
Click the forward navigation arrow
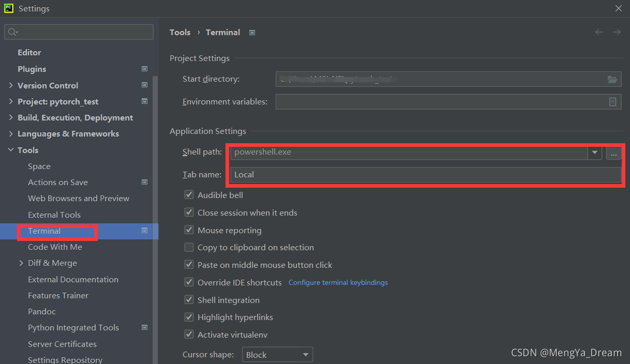[x=617, y=32]
